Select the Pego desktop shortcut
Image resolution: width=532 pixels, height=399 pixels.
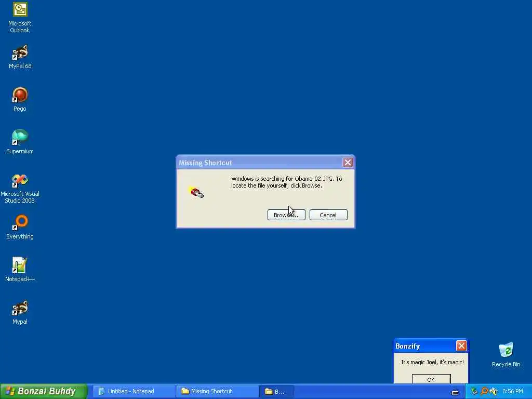pos(20,99)
